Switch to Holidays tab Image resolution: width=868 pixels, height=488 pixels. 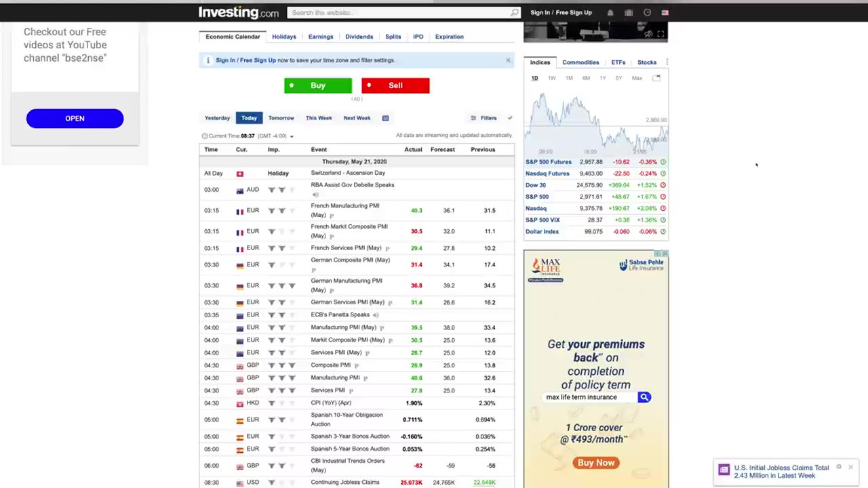[x=284, y=37]
